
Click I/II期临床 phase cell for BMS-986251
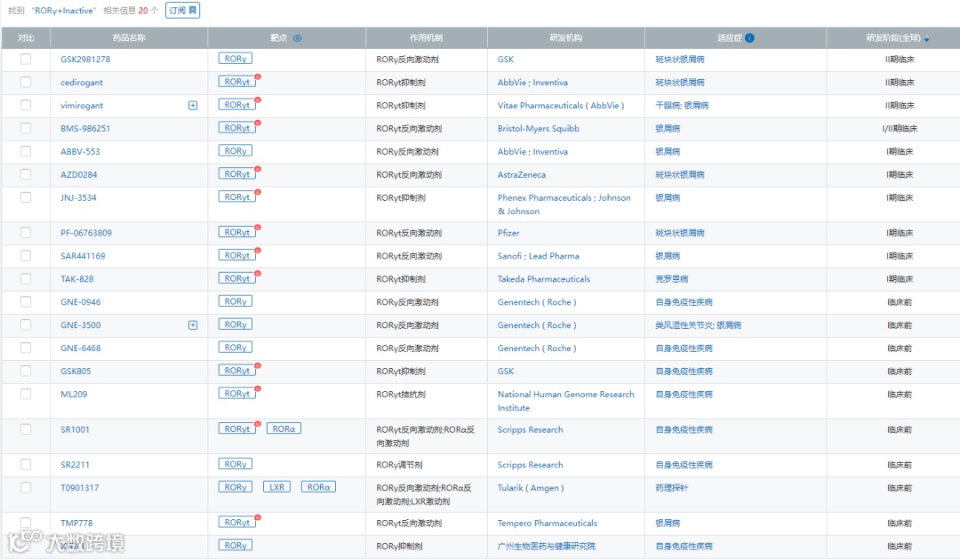[x=900, y=129]
